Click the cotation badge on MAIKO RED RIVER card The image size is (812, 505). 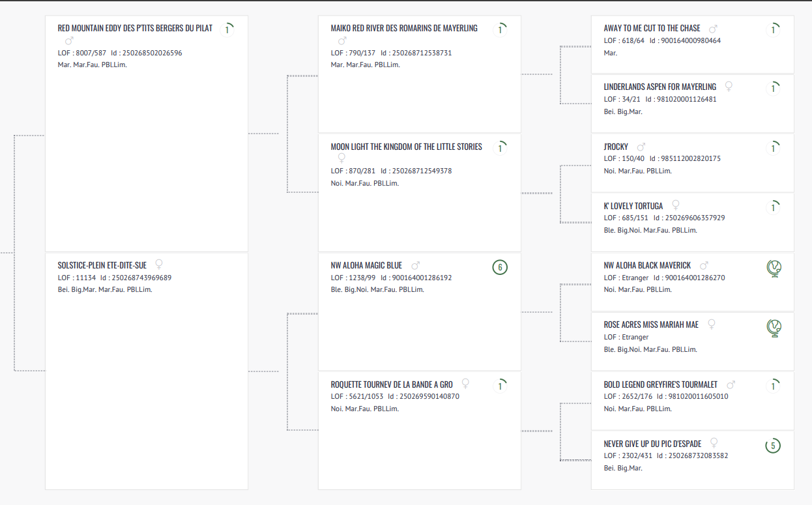tap(500, 29)
